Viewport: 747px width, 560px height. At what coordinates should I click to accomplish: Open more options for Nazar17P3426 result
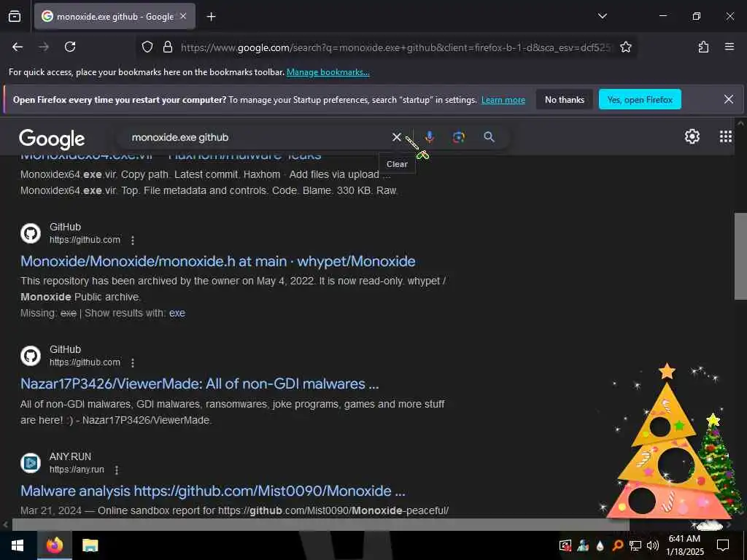133,363
